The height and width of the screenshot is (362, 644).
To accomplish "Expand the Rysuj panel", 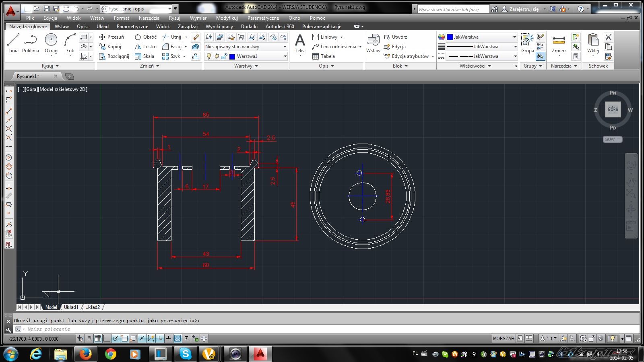I will [50, 66].
